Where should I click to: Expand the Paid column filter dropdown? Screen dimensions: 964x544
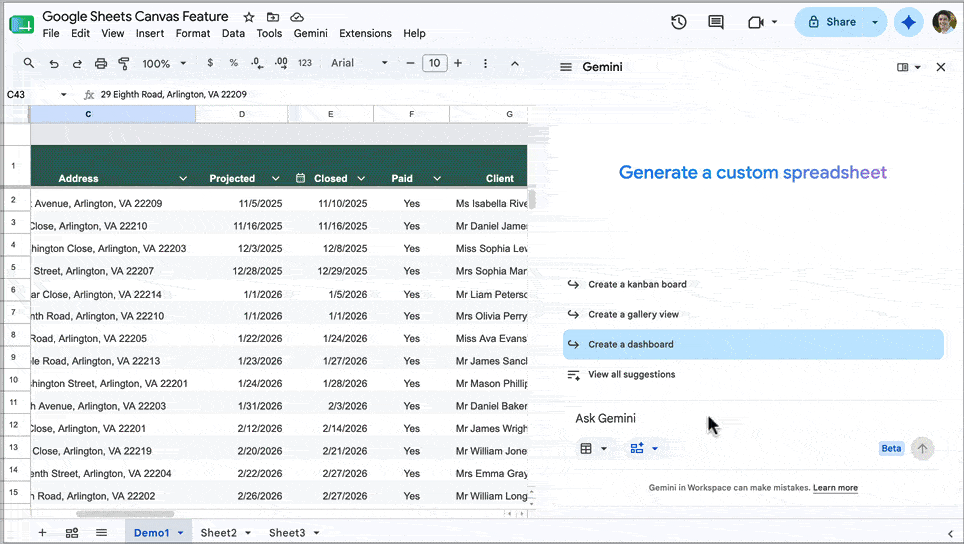point(437,178)
